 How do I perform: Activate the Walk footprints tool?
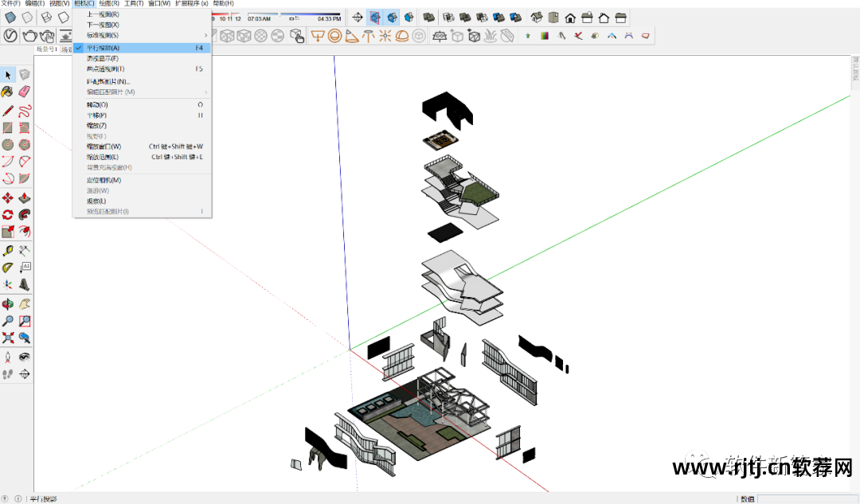point(8,374)
